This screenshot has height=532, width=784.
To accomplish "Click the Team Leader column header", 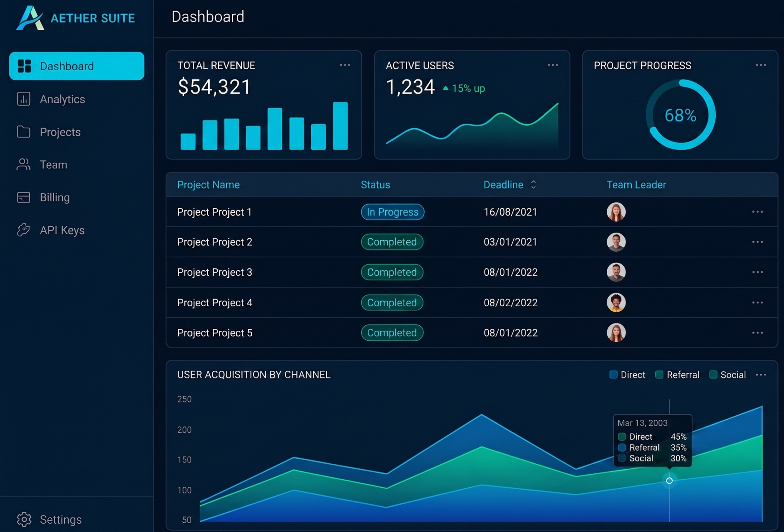I will pos(636,185).
